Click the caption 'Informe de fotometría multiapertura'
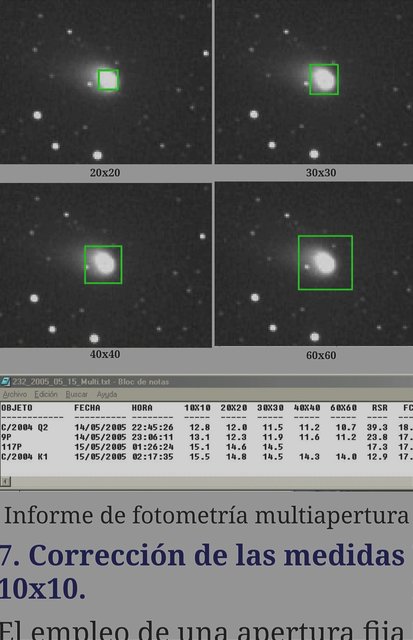This screenshot has width=413, height=640. point(206,516)
